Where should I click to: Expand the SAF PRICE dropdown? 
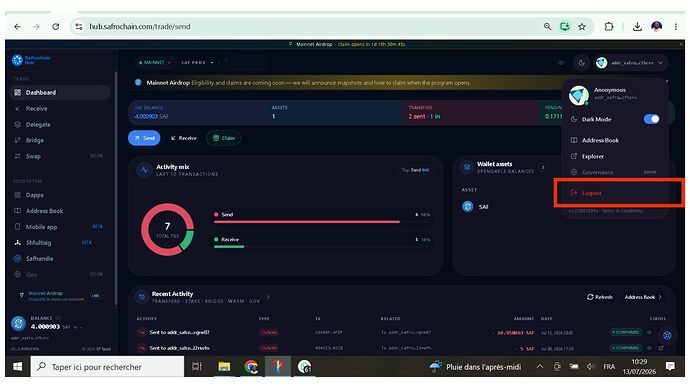198,62
